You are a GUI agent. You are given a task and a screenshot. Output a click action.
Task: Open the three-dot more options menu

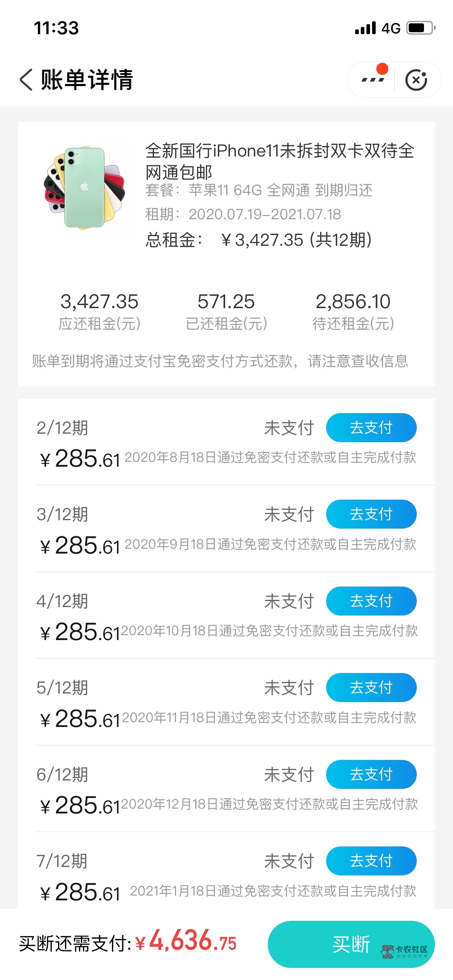coord(373,80)
